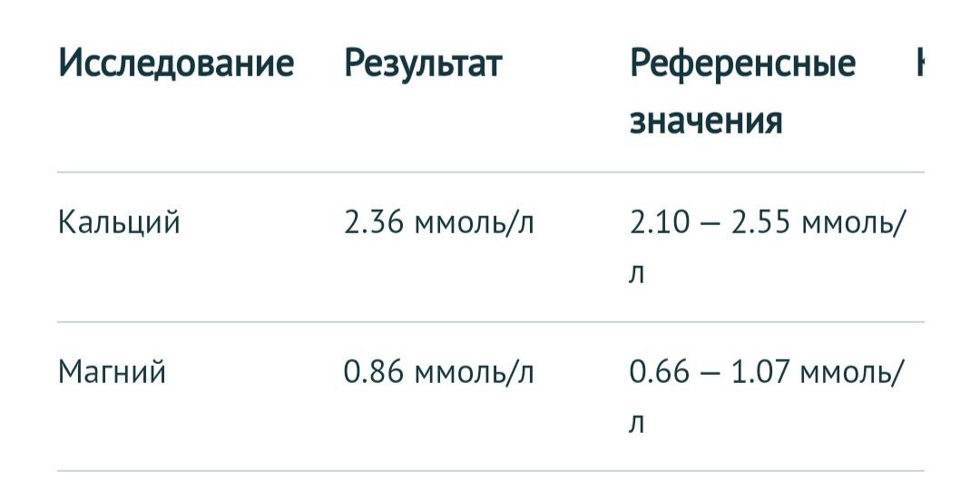Click the wrapped л under magnesium reference
Image resolution: width=980 pixels, height=481 pixels.
636,425
